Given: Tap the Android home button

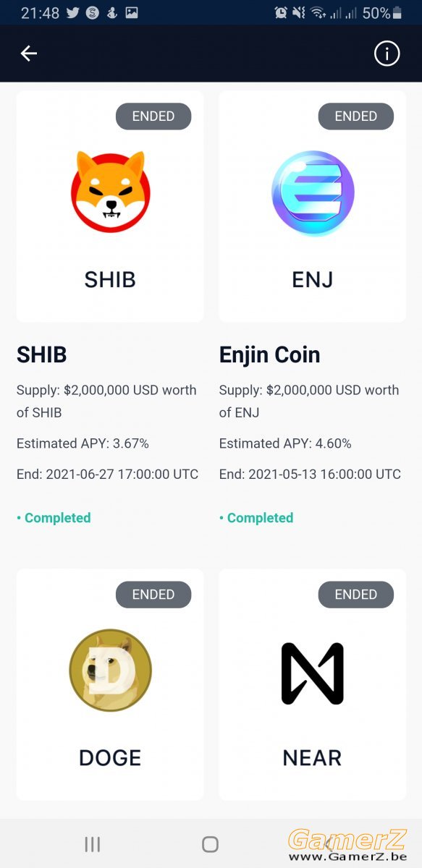Looking at the screenshot, I should 210,844.
